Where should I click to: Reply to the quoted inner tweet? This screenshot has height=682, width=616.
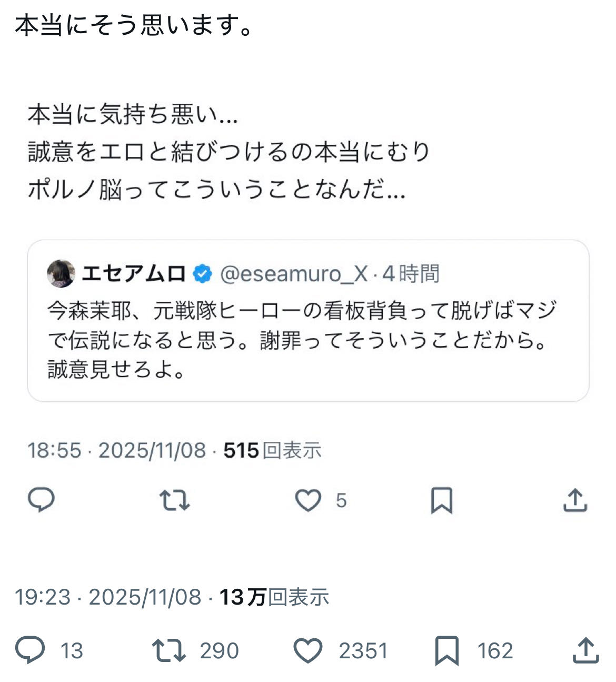pyautogui.click(x=41, y=500)
